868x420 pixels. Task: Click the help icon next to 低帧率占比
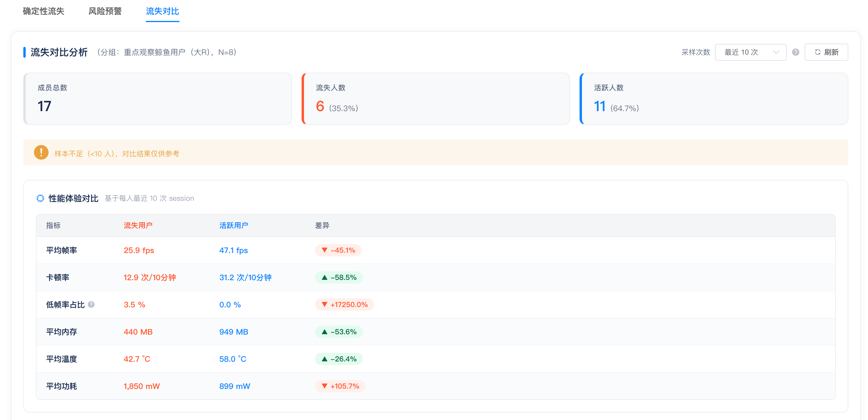[x=91, y=304]
